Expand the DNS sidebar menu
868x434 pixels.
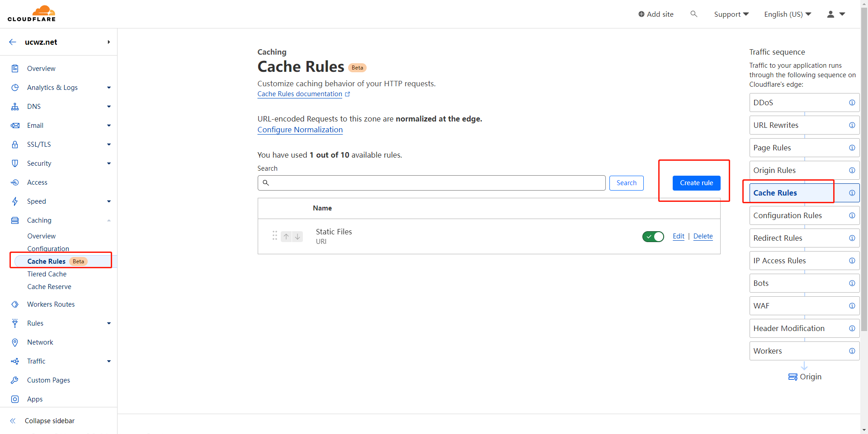click(109, 107)
